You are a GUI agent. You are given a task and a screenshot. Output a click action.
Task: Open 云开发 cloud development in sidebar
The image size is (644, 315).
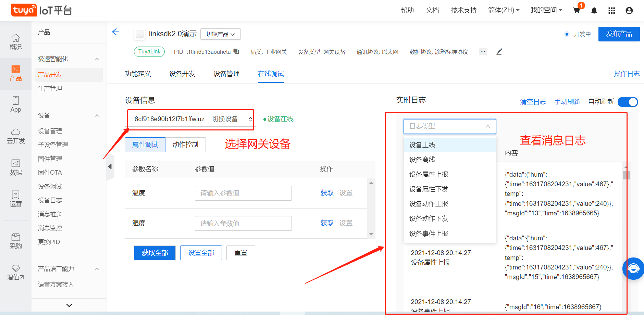click(x=16, y=136)
